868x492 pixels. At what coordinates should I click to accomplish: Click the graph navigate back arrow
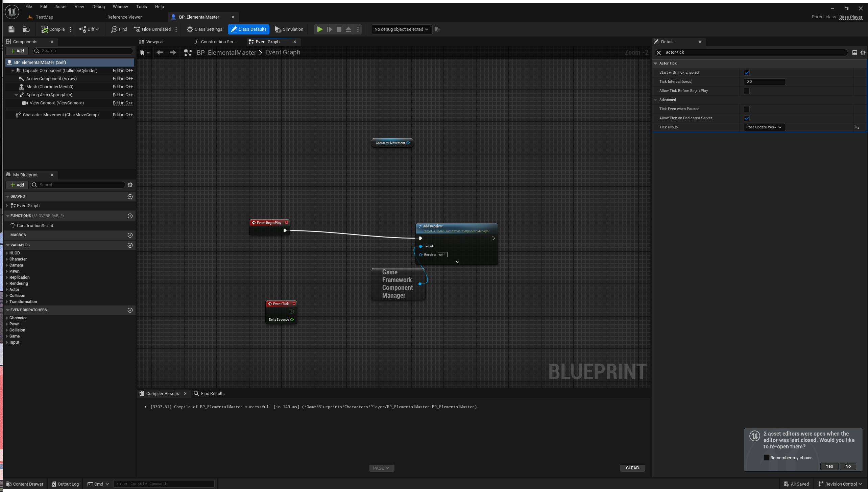160,52
